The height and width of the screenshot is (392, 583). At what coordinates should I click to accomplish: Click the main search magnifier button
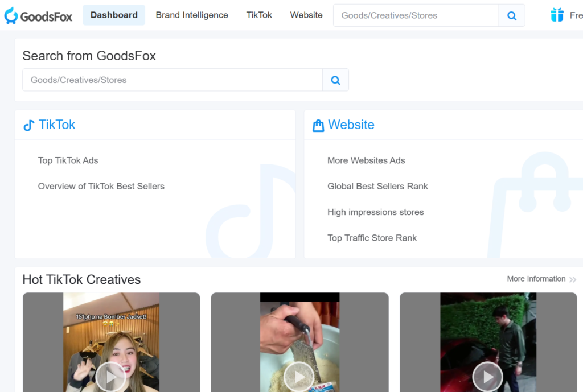coord(335,80)
